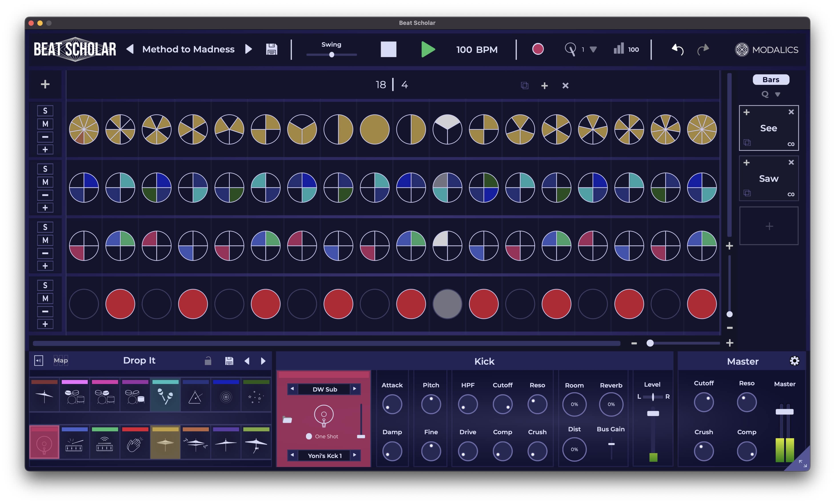The height and width of the screenshot is (504, 835).
Task: Solo the first track with S button
Action: (45, 111)
